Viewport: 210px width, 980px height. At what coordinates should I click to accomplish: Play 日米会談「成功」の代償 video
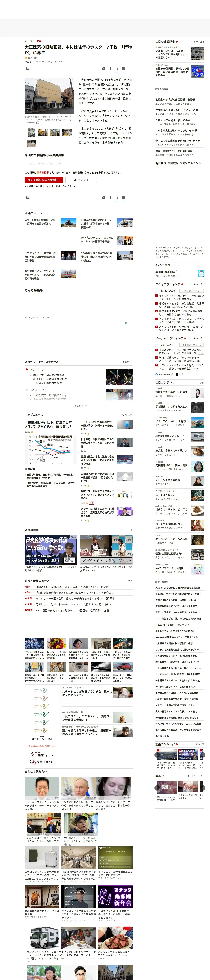pyautogui.click(x=51, y=550)
